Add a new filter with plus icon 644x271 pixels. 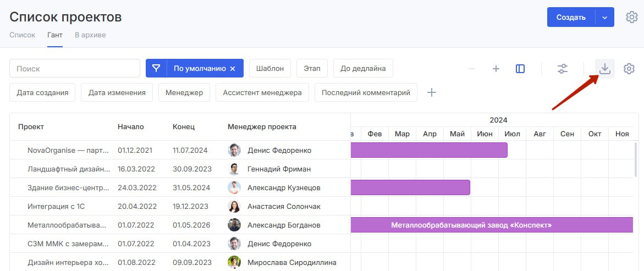point(432,92)
